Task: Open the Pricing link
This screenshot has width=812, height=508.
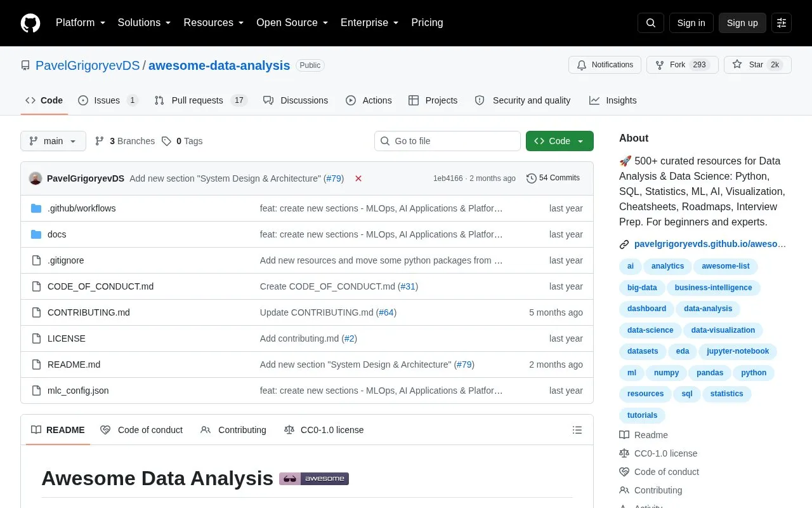Action: [x=427, y=23]
